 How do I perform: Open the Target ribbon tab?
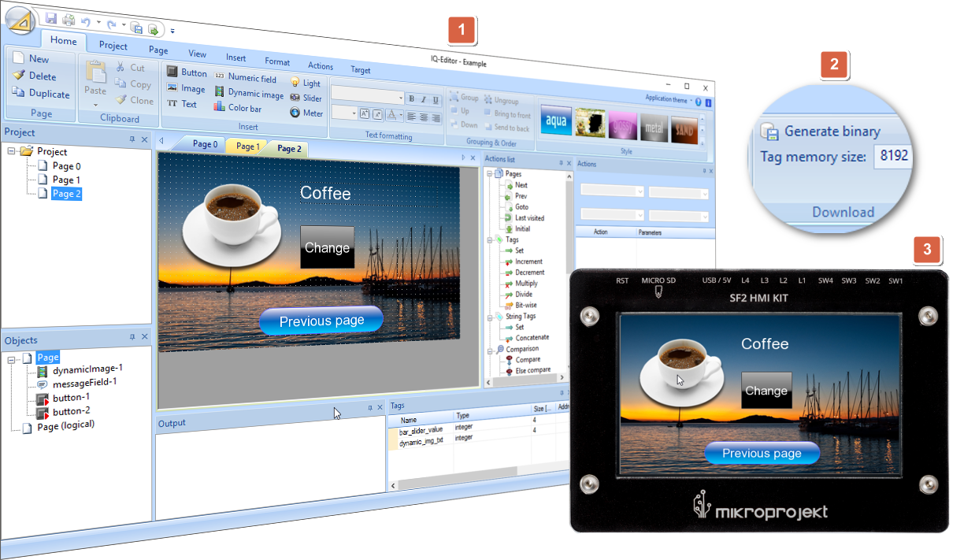click(360, 70)
